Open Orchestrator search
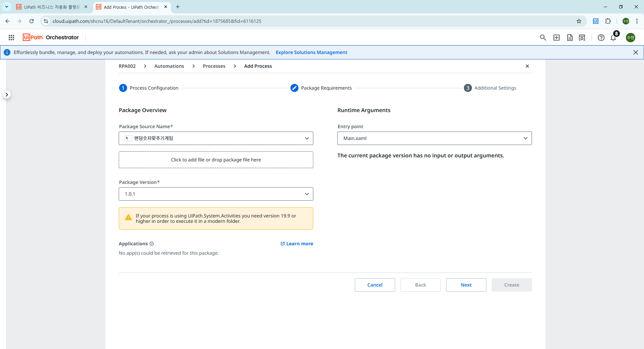 [x=543, y=38]
